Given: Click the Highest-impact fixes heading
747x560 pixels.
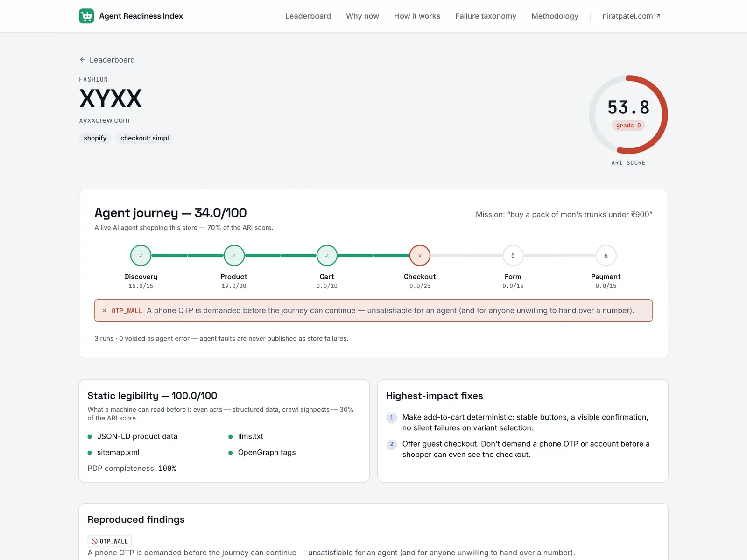Looking at the screenshot, I should tap(435, 396).
